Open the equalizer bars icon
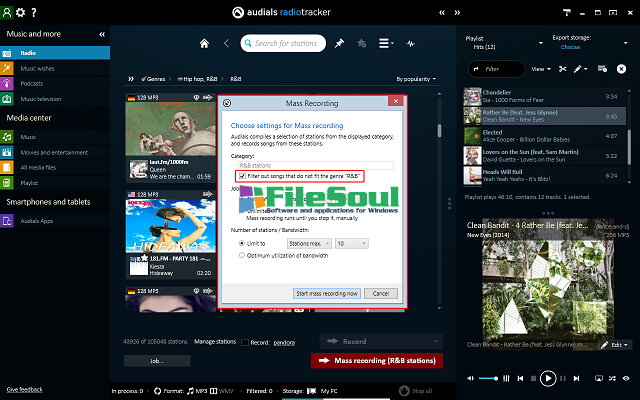Image resolution: width=640 pixels, height=400 pixels. pyautogui.click(x=506, y=378)
